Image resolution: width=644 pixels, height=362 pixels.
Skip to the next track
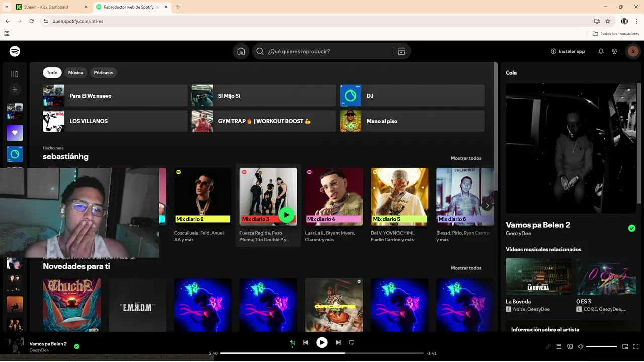338,343
